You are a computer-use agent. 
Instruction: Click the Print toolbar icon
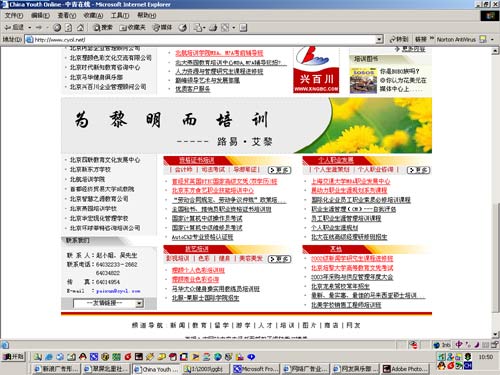click(x=213, y=28)
